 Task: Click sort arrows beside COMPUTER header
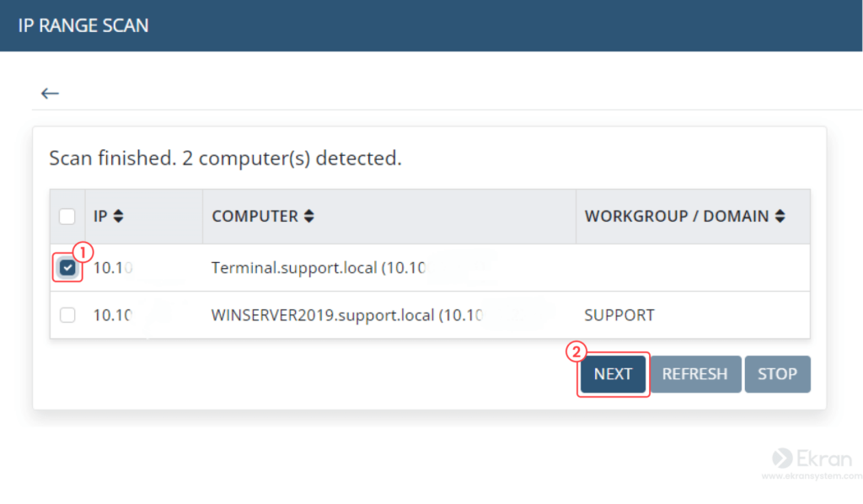tap(309, 217)
